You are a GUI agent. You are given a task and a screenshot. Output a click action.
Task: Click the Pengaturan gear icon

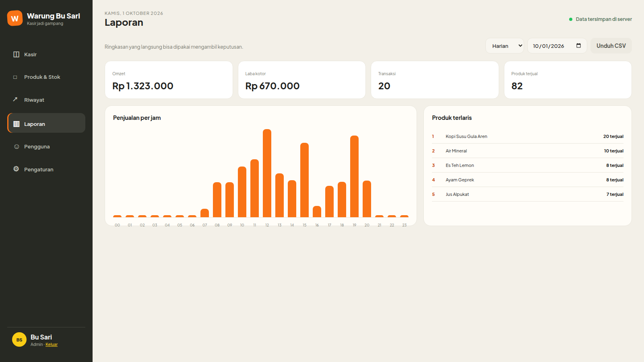16,169
